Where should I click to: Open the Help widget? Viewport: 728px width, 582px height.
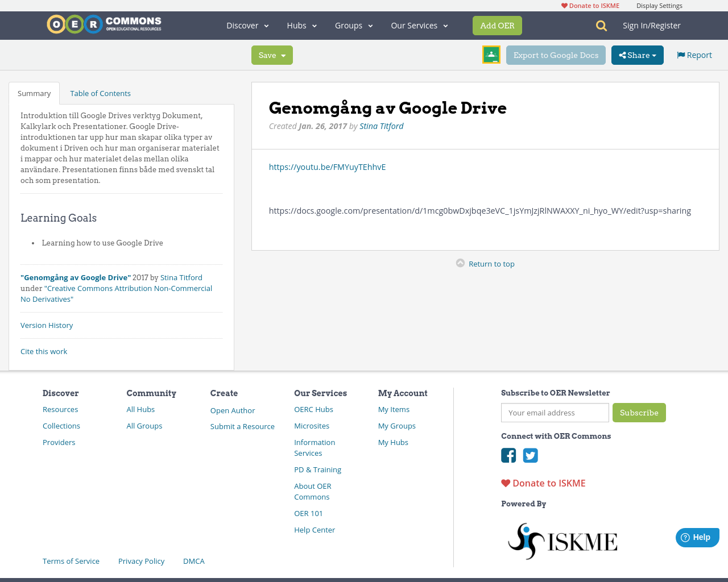point(697,537)
